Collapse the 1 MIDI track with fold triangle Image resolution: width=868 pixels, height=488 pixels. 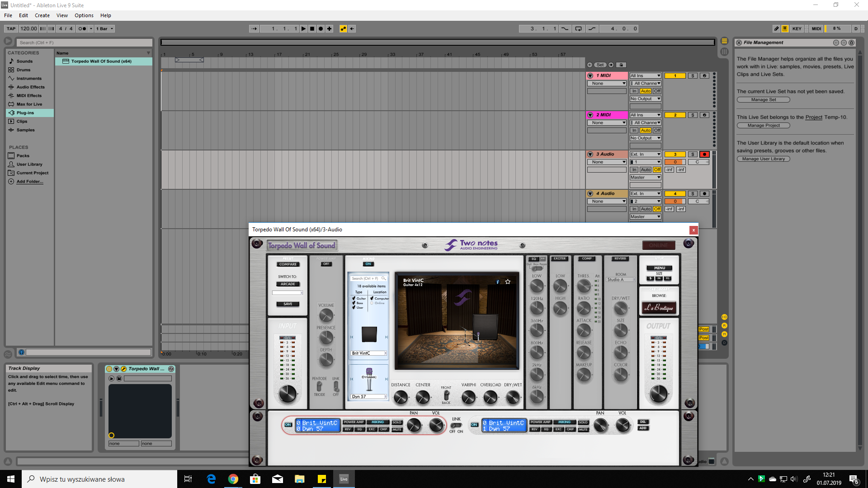590,76
